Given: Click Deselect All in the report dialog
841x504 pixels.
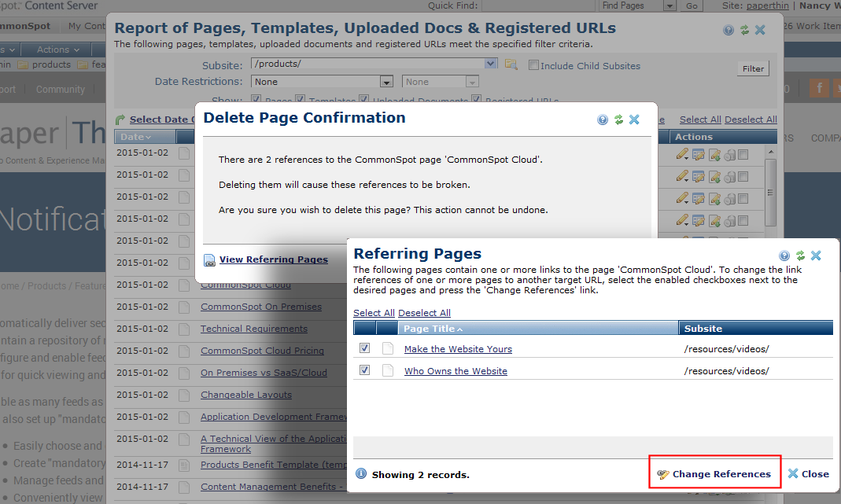Looking at the screenshot, I should pos(751,120).
